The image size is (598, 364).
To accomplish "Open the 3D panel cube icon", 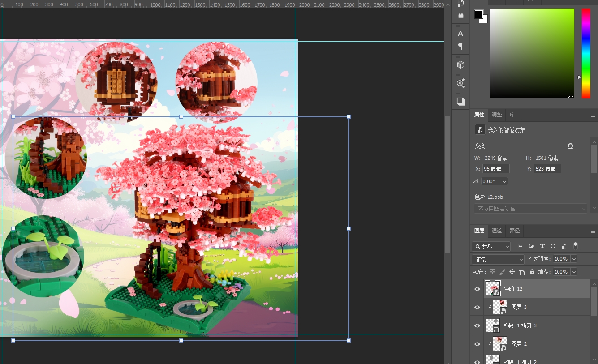I will click(460, 65).
